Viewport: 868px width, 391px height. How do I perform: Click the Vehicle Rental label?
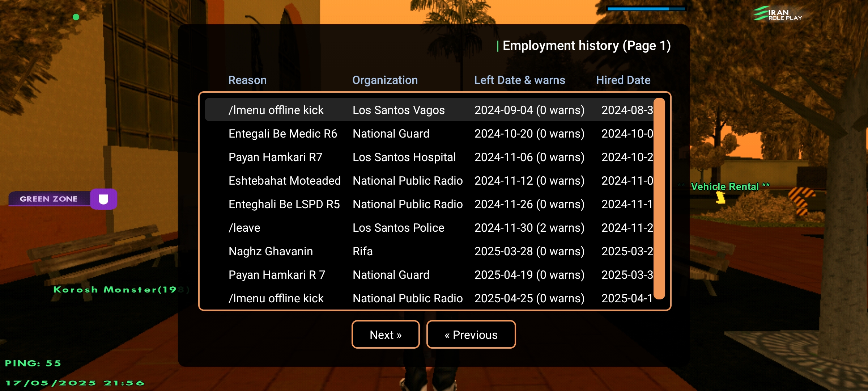coord(724,186)
